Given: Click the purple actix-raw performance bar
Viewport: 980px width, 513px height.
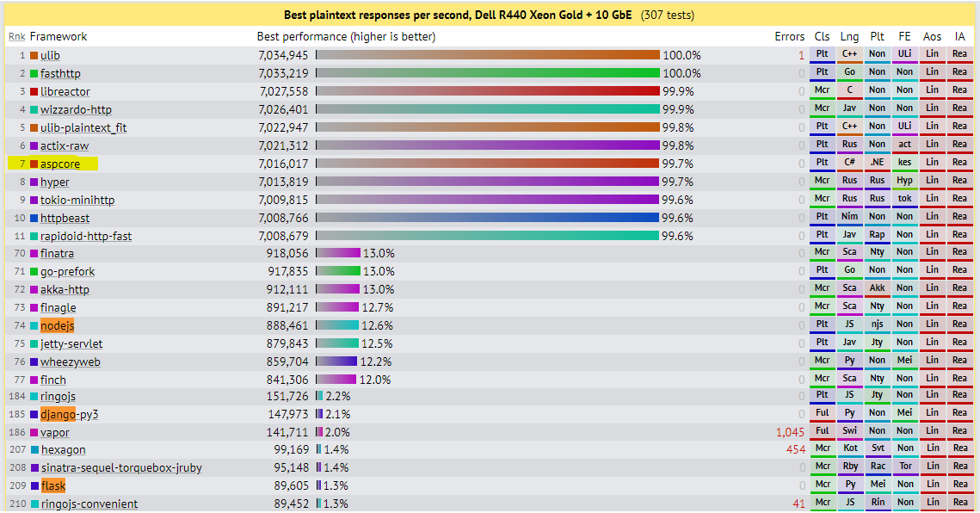Looking at the screenshot, I should click(x=487, y=145).
